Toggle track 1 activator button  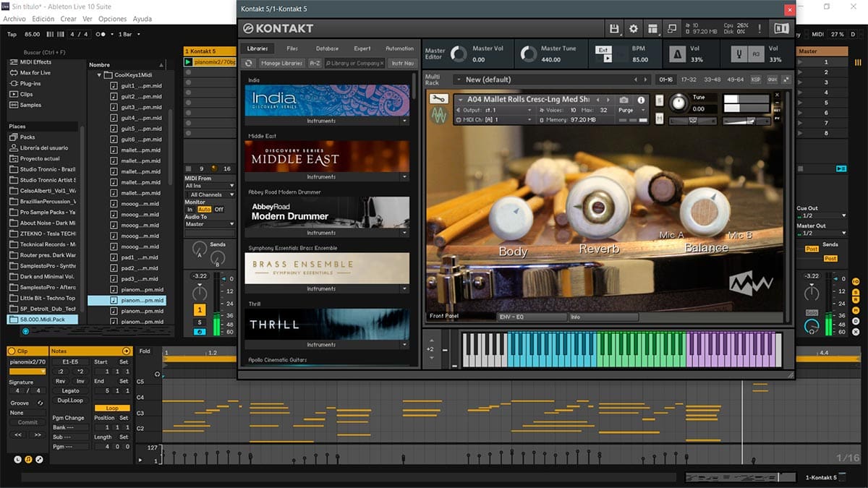click(200, 309)
